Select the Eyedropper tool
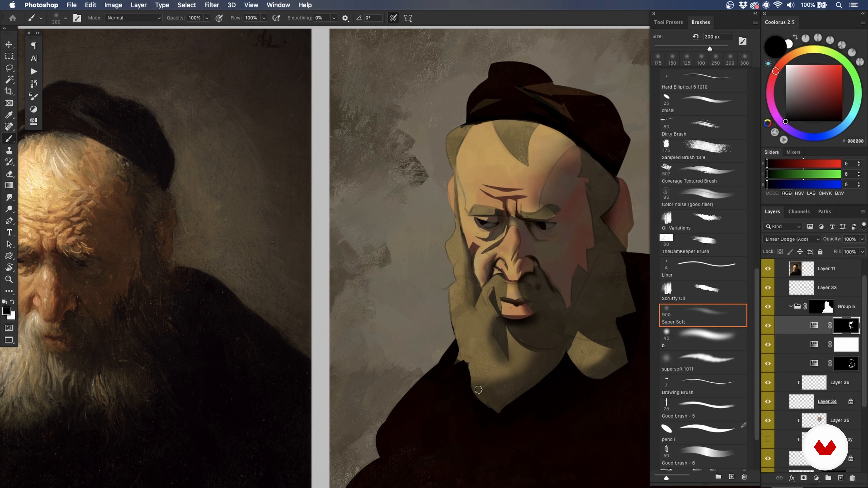The width and height of the screenshot is (868, 488). click(x=9, y=115)
